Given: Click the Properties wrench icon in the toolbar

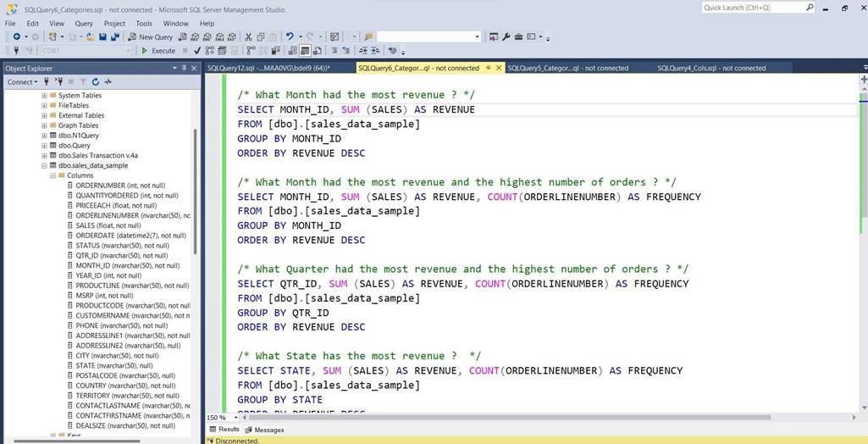Looking at the screenshot, I should tap(506, 37).
